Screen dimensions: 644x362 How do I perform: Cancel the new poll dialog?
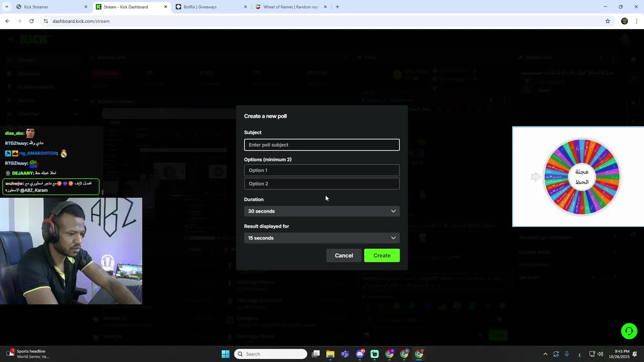coord(344,255)
